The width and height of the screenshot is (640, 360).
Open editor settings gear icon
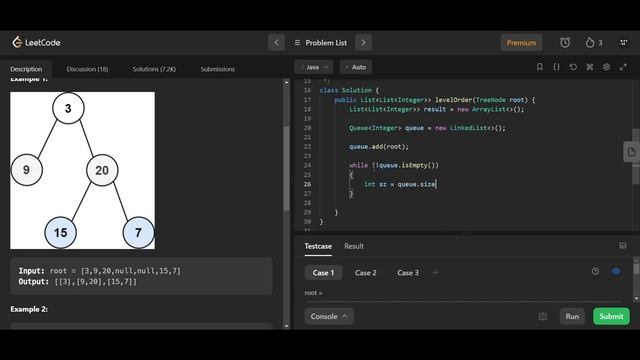[607, 67]
